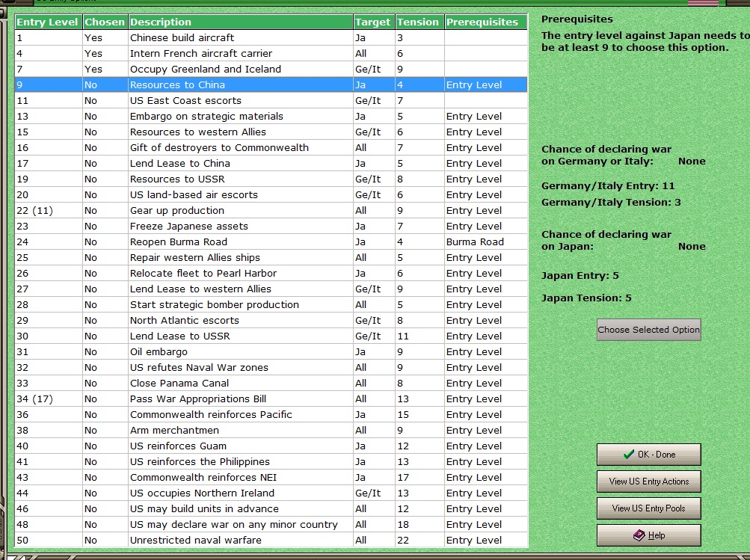Confirm with the OK - Done button
This screenshot has height=560, width=750.
point(648,455)
